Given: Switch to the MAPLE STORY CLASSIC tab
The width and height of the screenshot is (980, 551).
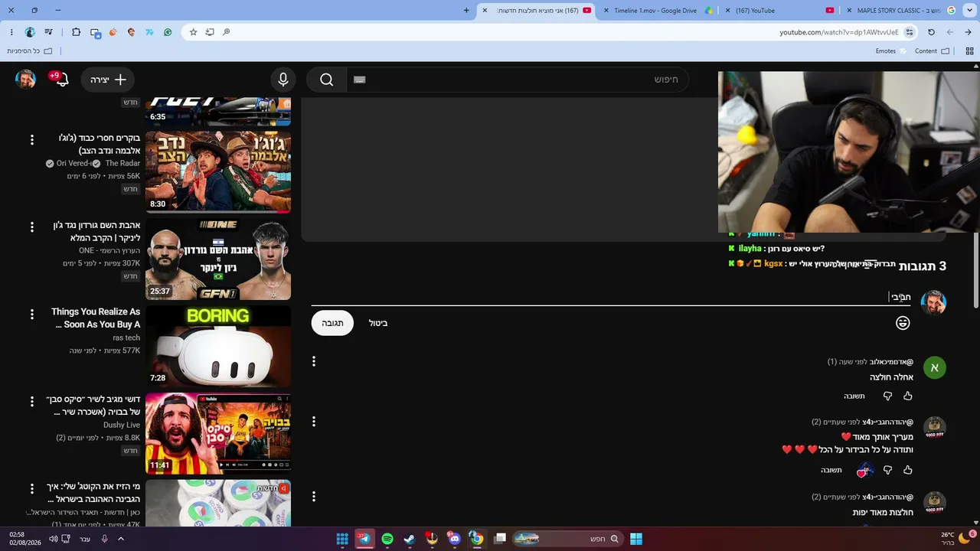Looking at the screenshot, I should [x=900, y=11].
